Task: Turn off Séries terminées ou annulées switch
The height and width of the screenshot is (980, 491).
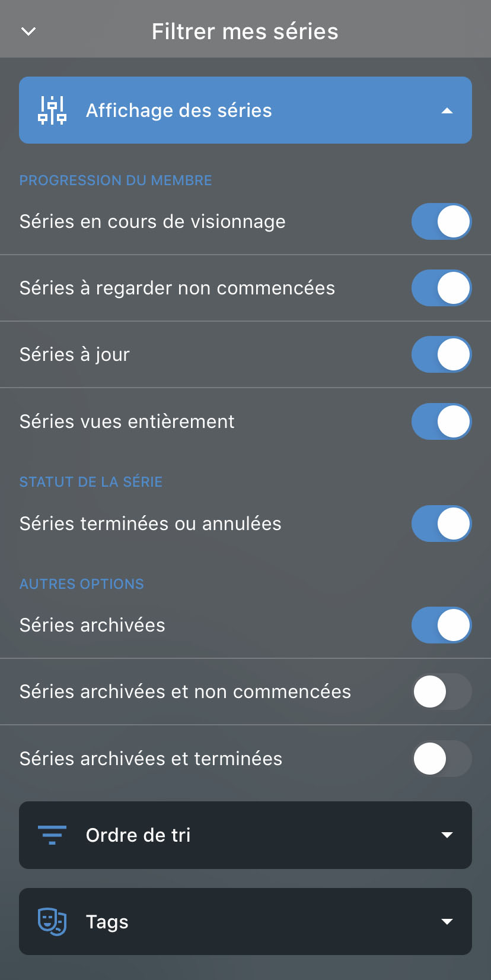Action: [x=441, y=524]
